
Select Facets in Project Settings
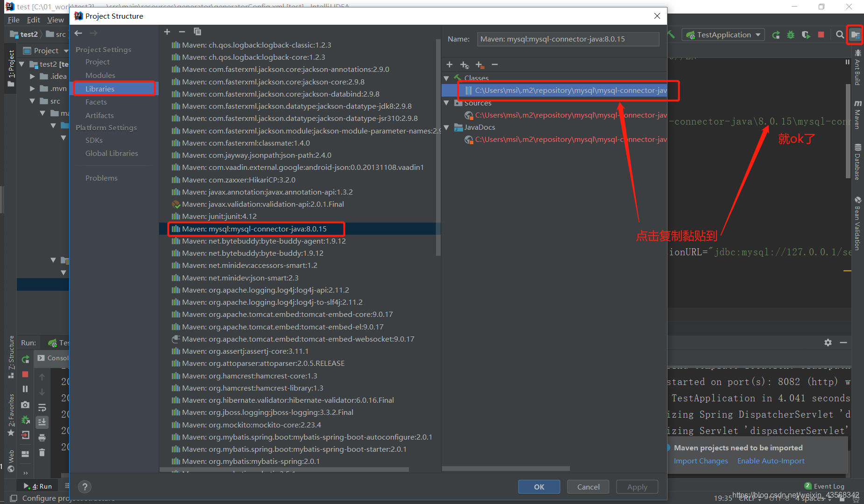click(x=96, y=102)
